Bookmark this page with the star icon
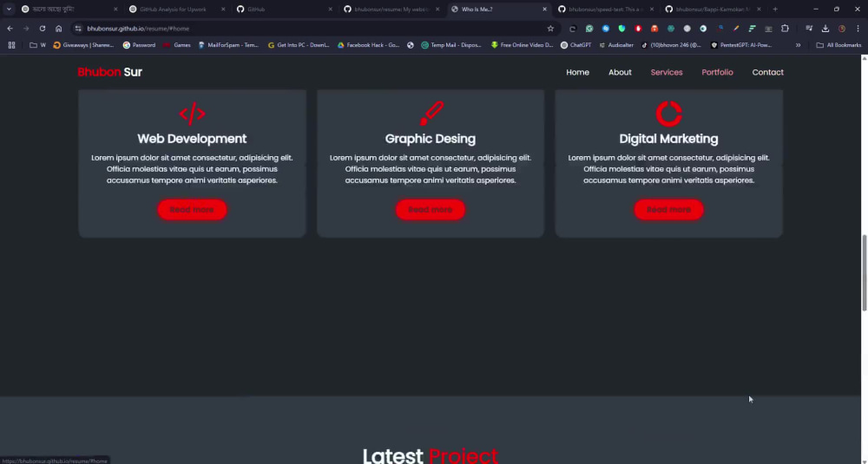The width and height of the screenshot is (868, 464). tap(550, 29)
